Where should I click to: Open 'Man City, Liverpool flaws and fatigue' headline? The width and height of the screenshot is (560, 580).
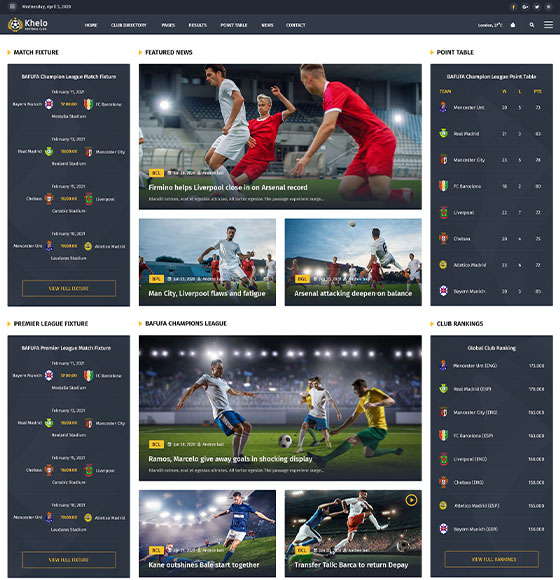(207, 293)
